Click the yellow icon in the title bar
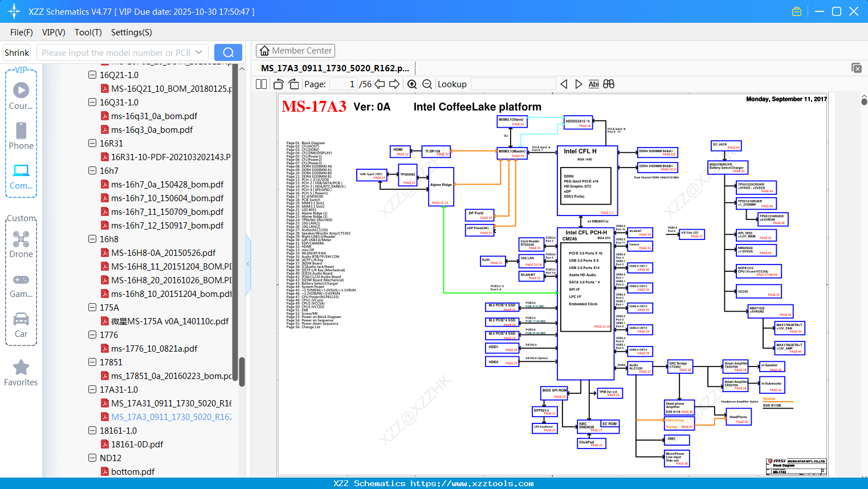The height and width of the screenshot is (489, 868). coord(797,11)
